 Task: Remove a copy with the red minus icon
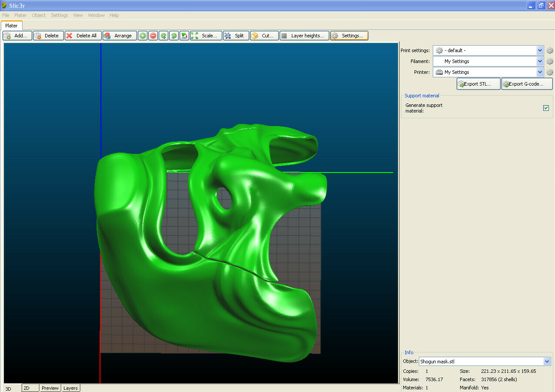(153, 36)
